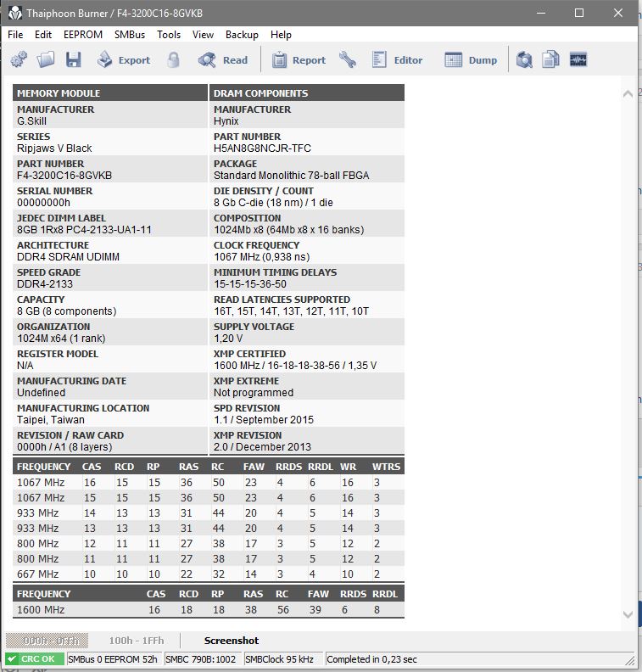Click the Read toolbar button
Image resolution: width=642 pixels, height=672 pixels.
pos(223,60)
